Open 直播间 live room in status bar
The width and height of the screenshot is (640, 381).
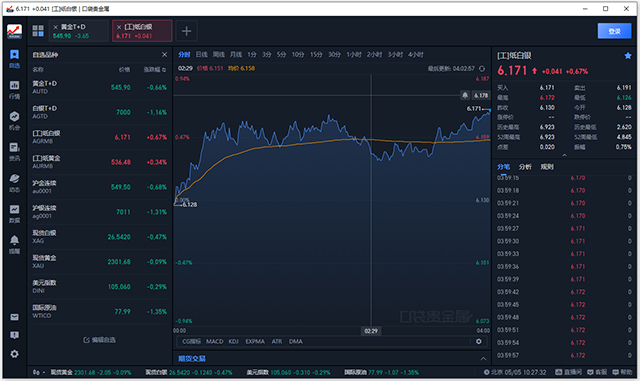[x=569, y=372]
